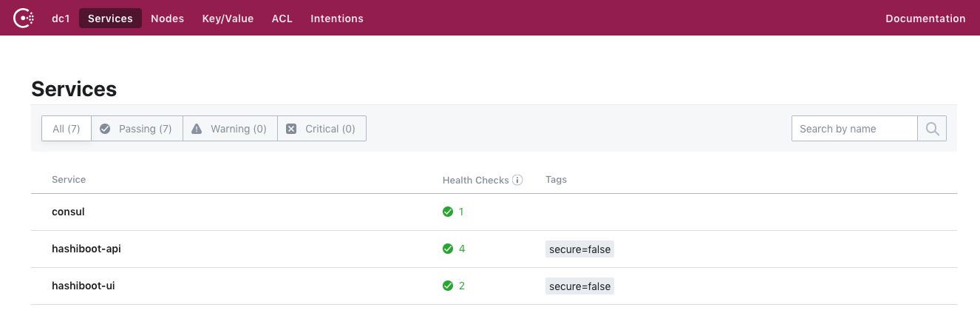The height and width of the screenshot is (333, 980).
Task: Focus the Search by name field
Action: coord(854,129)
